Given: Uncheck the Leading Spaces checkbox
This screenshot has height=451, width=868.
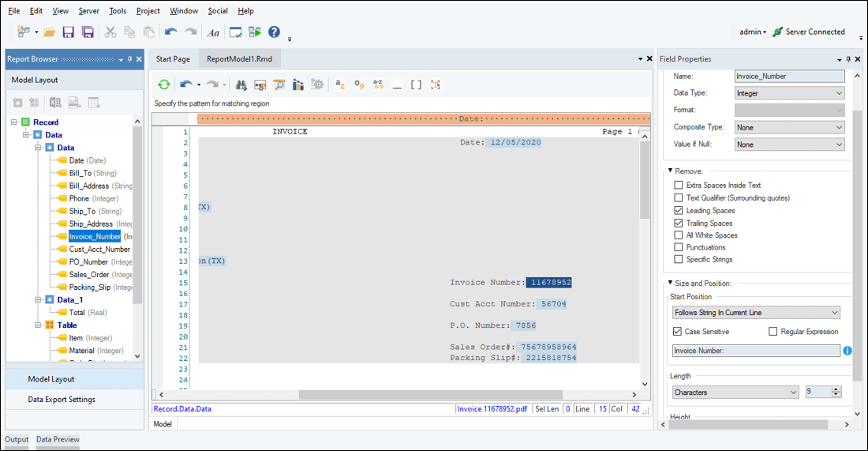Looking at the screenshot, I should [679, 211].
